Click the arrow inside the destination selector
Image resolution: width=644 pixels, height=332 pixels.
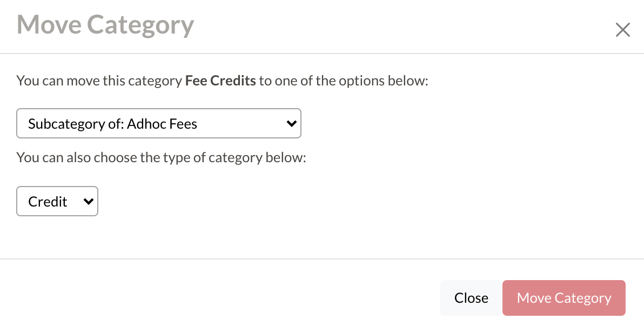[x=293, y=123]
